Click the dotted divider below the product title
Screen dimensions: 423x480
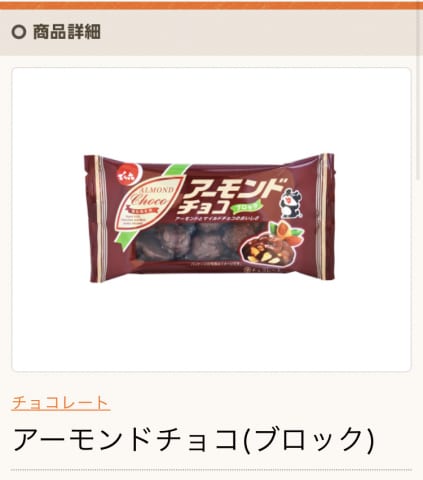pyautogui.click(x=211, y=470)
